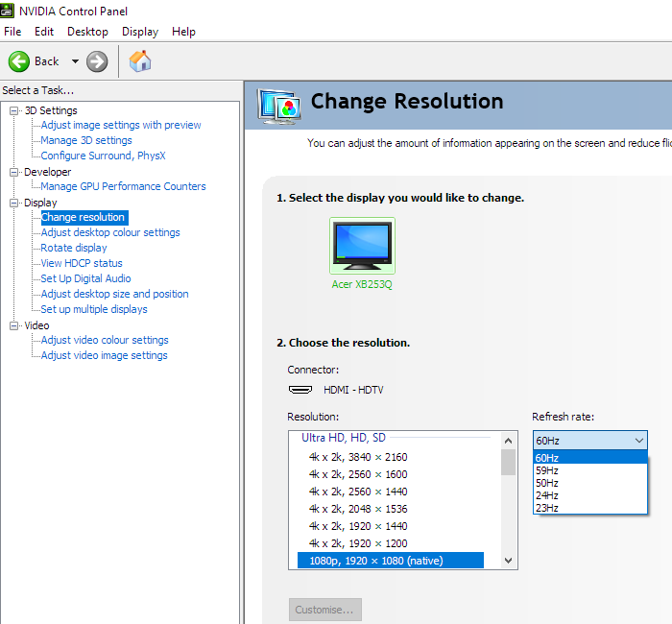Open Configure Surround, PhysX
Screen dimensions: 672x624
click(103, 156)
